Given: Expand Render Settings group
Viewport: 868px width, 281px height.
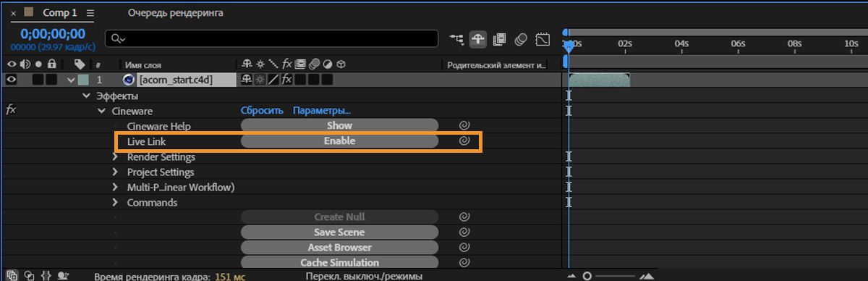Looking at the screenshot, I should point(115,156).
